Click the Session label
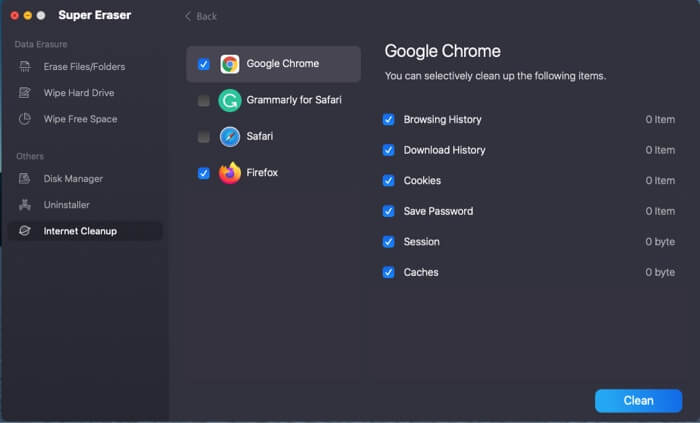The height and width of the screenshot is (423, 700). coord(421,241)
